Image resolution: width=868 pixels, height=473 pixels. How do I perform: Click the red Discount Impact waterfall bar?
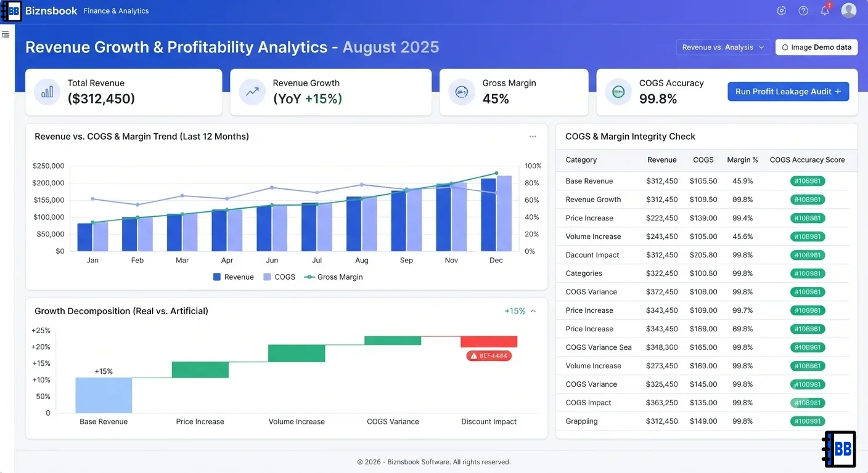pos(489,342)
